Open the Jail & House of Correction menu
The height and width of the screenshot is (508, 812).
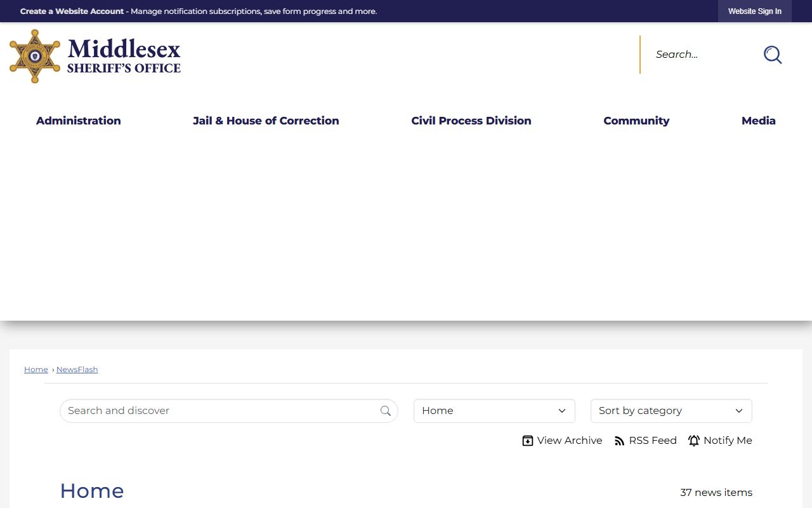266,121
